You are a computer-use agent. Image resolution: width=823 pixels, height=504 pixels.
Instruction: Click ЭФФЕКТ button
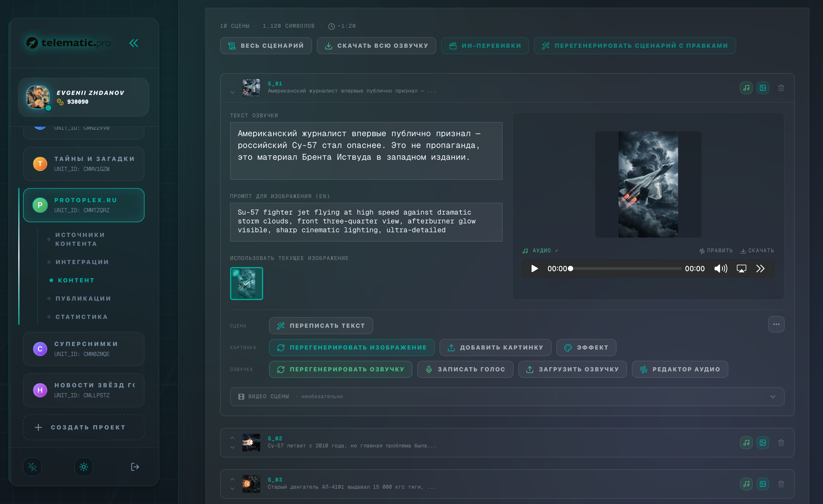(x=586, y=347)
